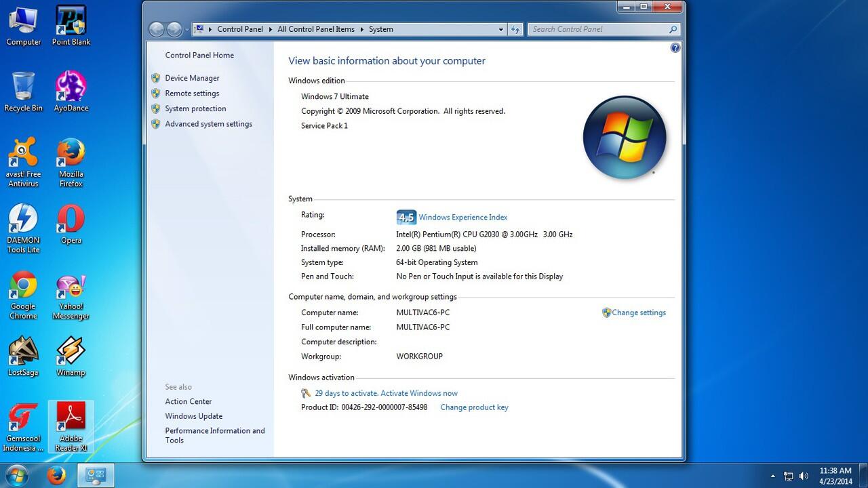
Task: Click the Forward navigation arrow
Action: 174,29
